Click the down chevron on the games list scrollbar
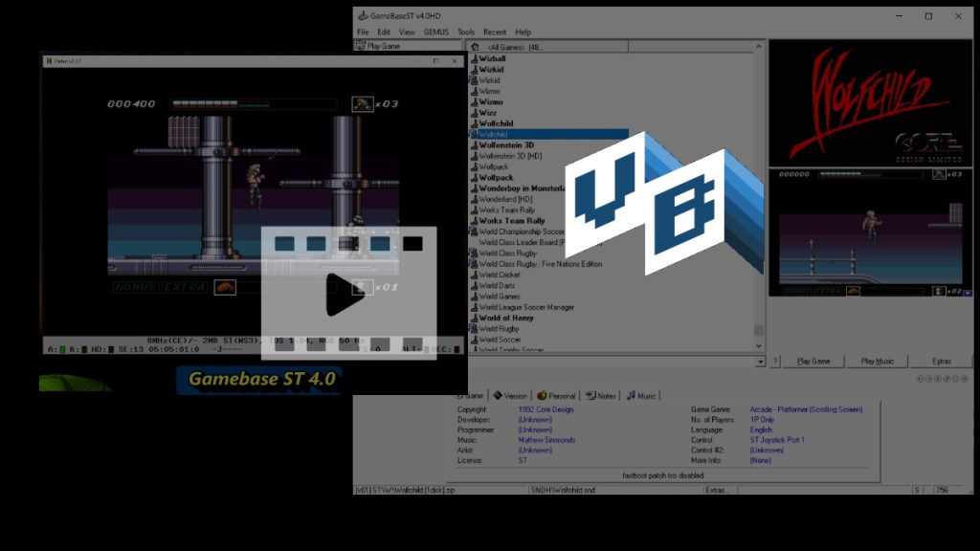This screenshot has height=551, width=980. [759, 344]
